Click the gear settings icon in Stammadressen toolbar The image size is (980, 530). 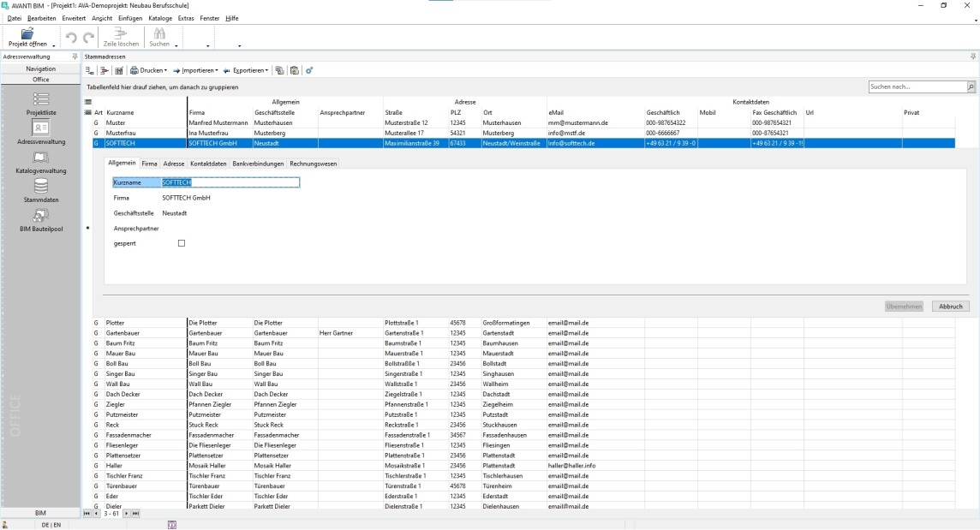coord(309,70)
